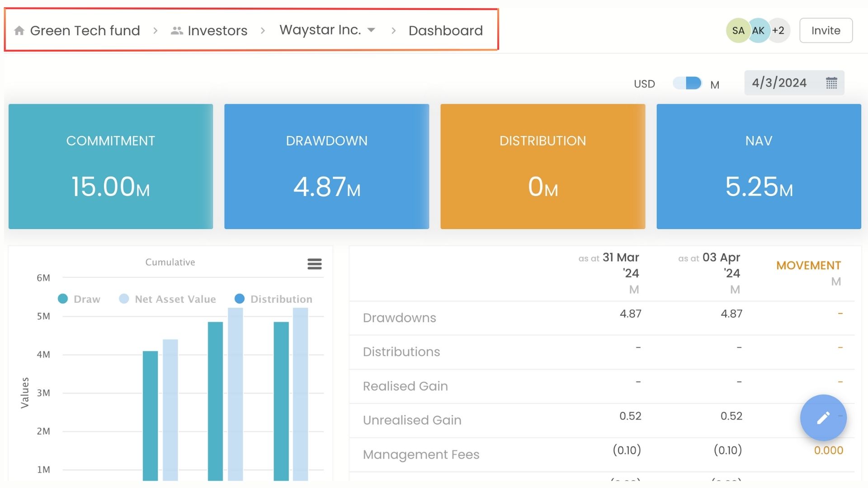Click the SA user avatar
This screenshot has width=868, height=488.
738,31
